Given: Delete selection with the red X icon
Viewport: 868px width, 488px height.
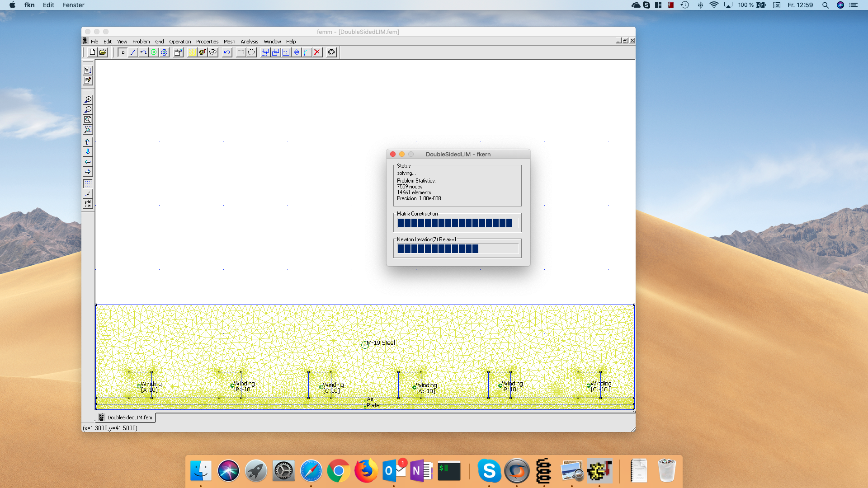Looking at the screenshot, I should pos(317,52).
